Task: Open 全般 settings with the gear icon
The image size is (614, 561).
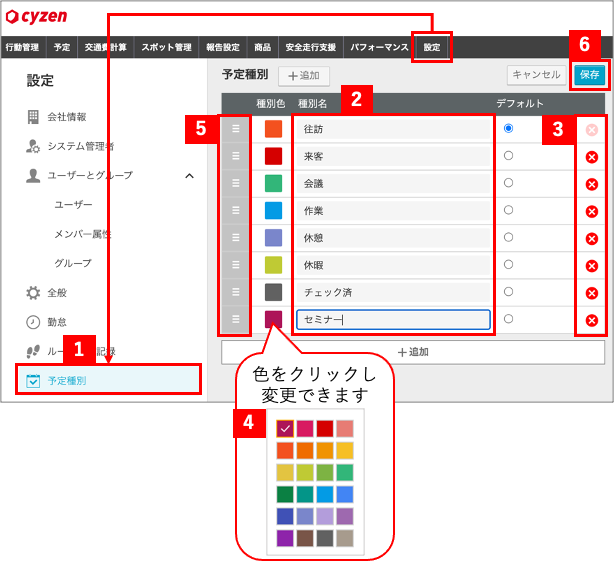Action: 33,292
